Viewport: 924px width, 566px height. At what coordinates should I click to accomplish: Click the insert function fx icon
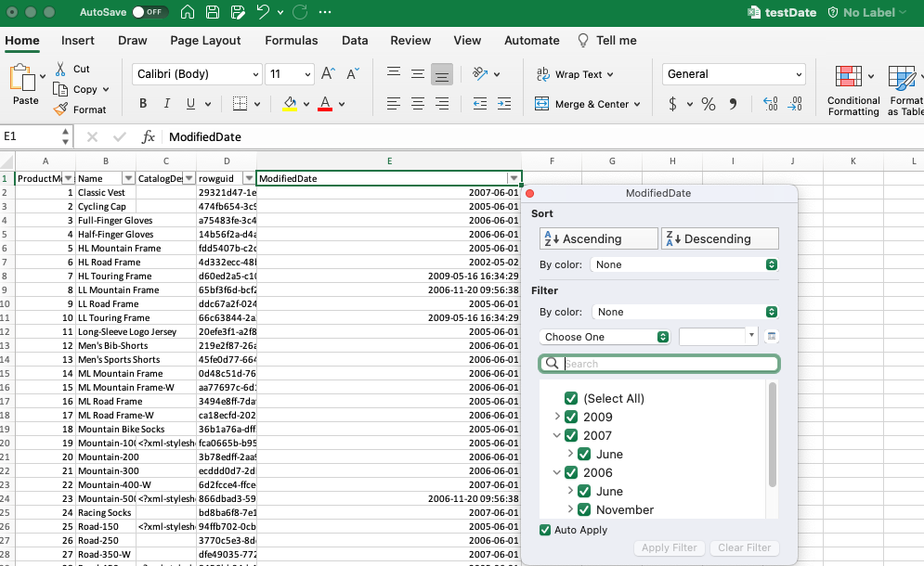click(x=148, y=136)
